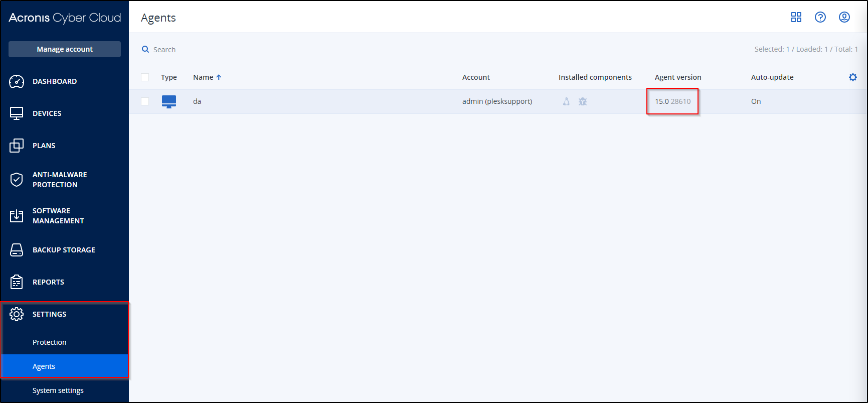This screenshot has height=403, width=868.
Task: Click the Manage account button
Action: [x=65, y=49]
